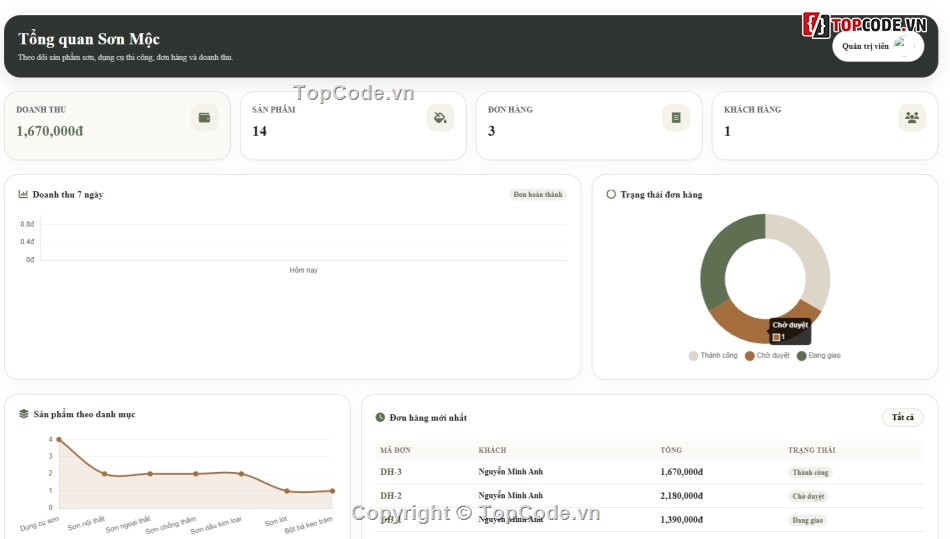Toggle the Thành công legend item
This screenshot has height=539, width=950.
click(713, 355)
